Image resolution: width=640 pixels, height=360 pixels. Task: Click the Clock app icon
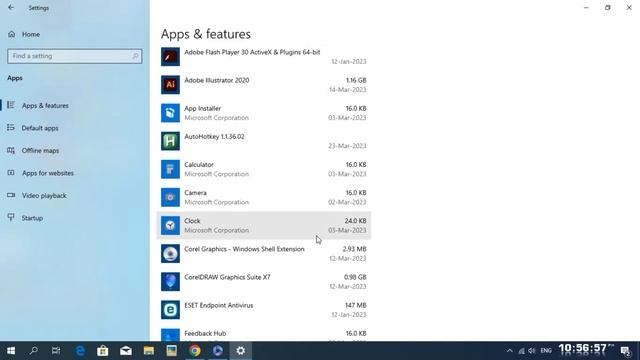170,226
